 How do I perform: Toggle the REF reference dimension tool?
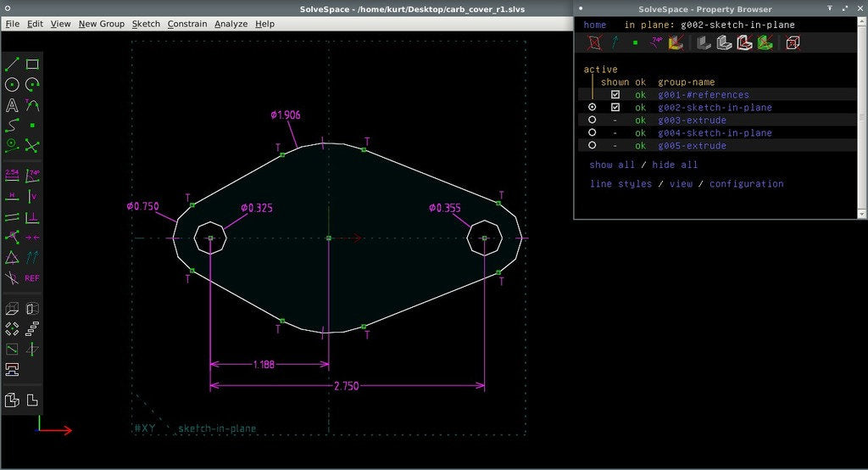click(32, 278)
